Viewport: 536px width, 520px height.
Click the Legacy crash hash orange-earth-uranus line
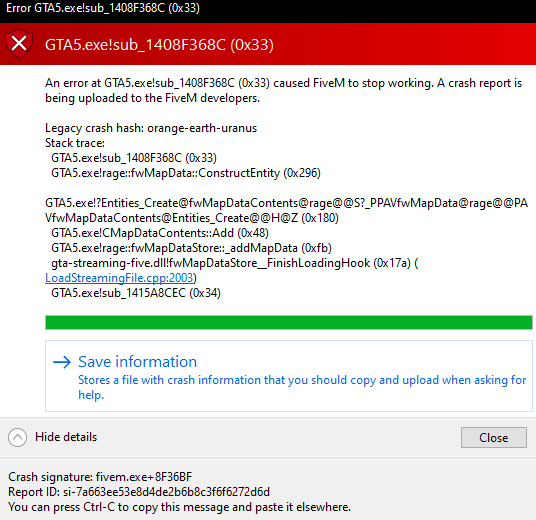pyautogui.click(x=151, y=128)
